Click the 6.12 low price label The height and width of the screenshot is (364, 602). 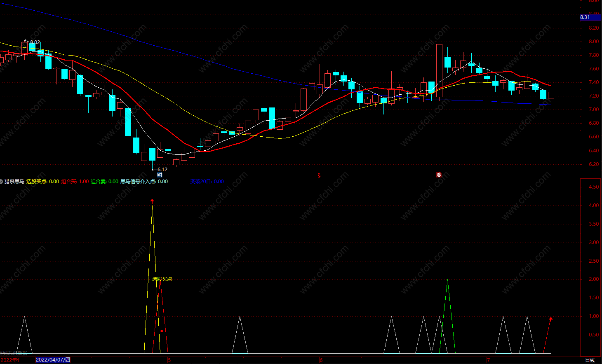(162, 170)
